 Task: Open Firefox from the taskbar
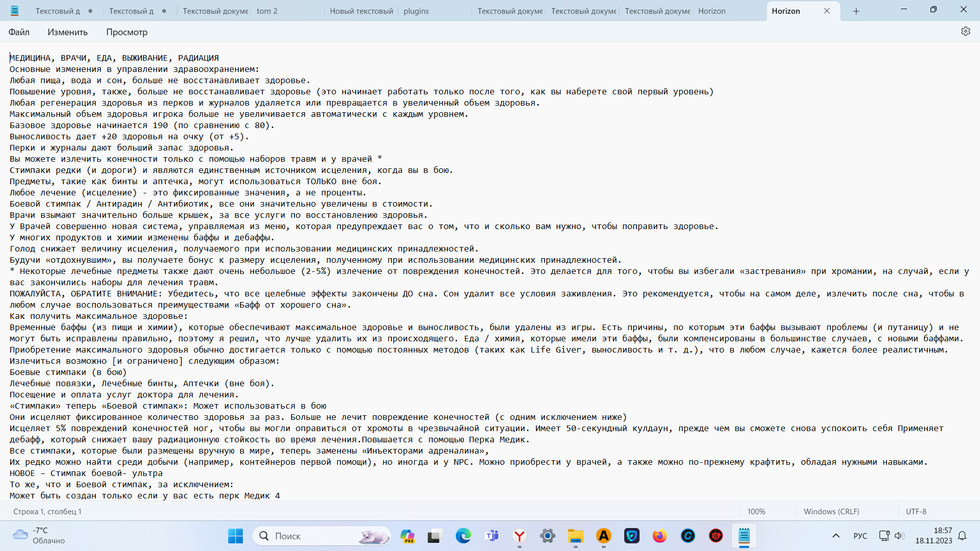click(659, 536)
